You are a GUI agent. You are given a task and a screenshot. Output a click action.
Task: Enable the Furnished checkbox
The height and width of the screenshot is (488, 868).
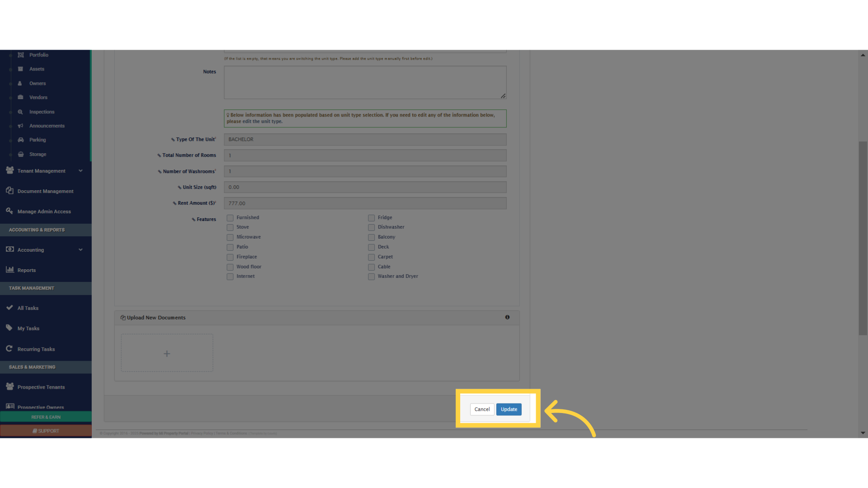(x=230, y=217)
